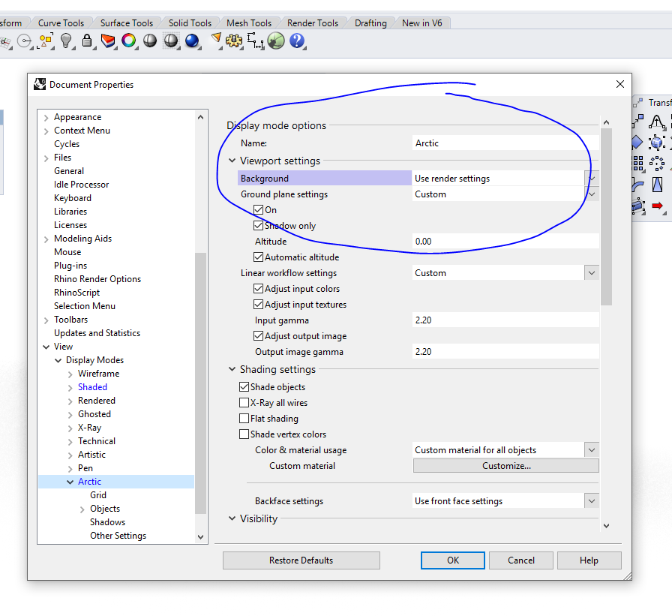672x616 pixels.
Task: Click the gray Shaded viewport sphere icon
Action: coord(149,41)
